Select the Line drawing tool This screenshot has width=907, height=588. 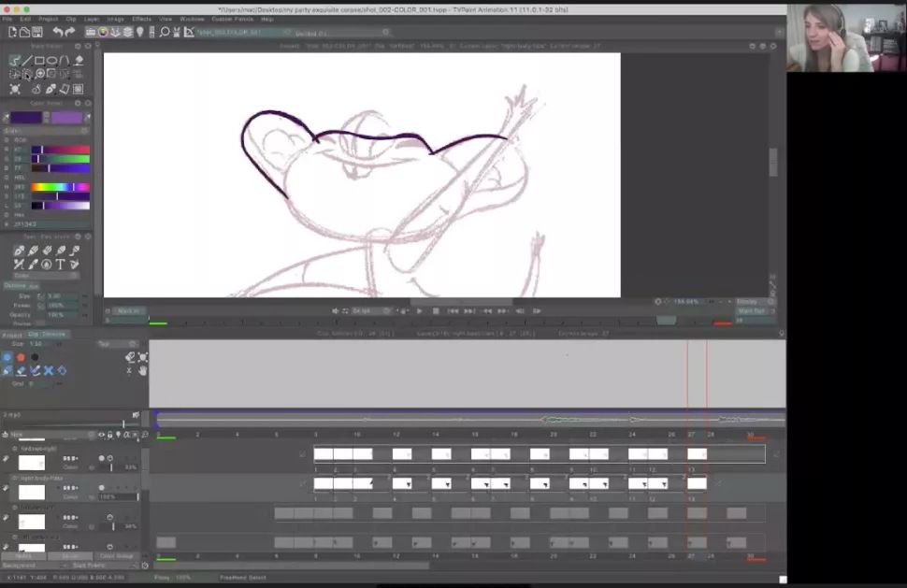[25, 59]
